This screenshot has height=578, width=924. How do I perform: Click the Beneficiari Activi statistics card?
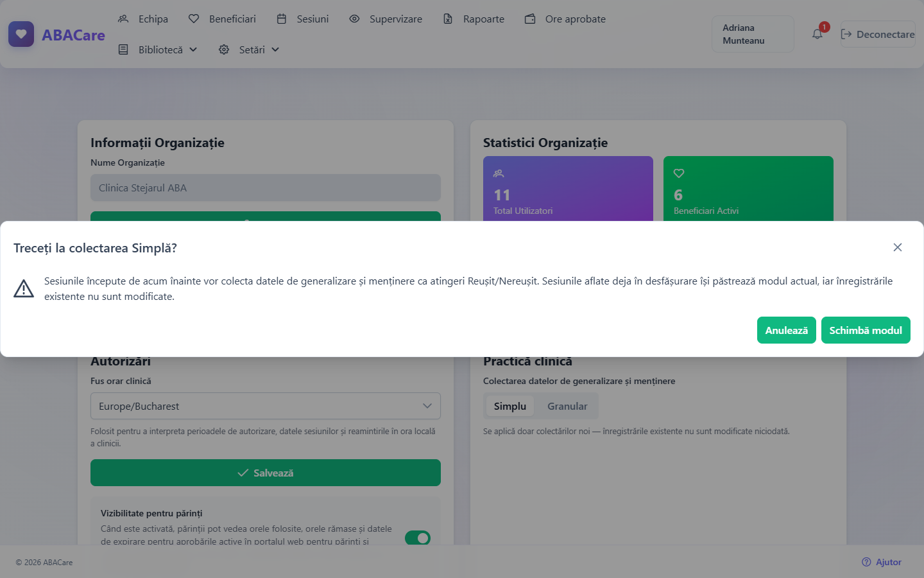(748, 189)
